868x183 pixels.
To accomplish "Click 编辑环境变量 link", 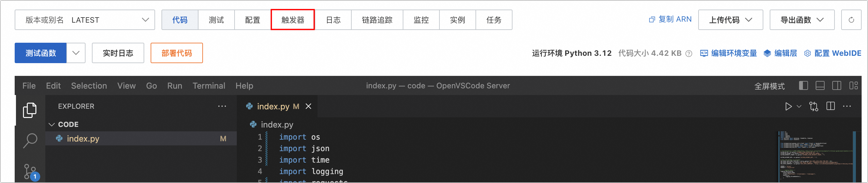I will tap(734, 53).
